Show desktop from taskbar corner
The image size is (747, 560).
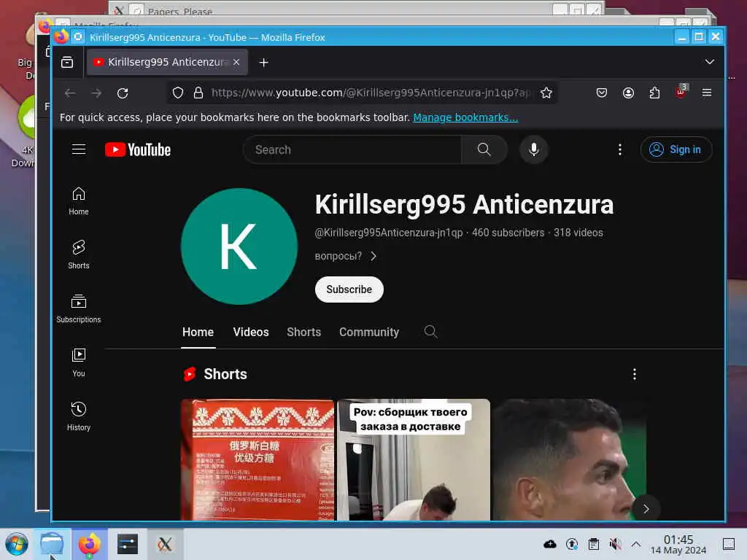pos(729,544)
